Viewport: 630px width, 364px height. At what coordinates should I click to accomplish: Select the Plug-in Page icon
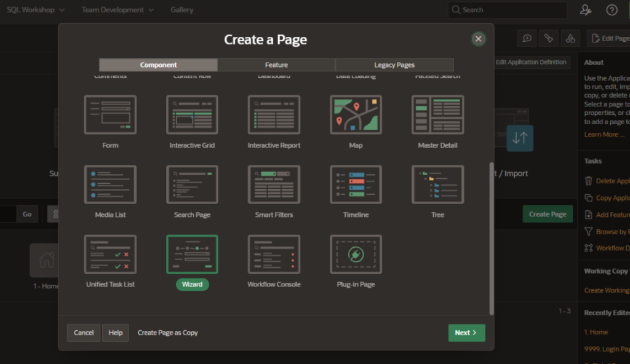(x=356, y=255)
